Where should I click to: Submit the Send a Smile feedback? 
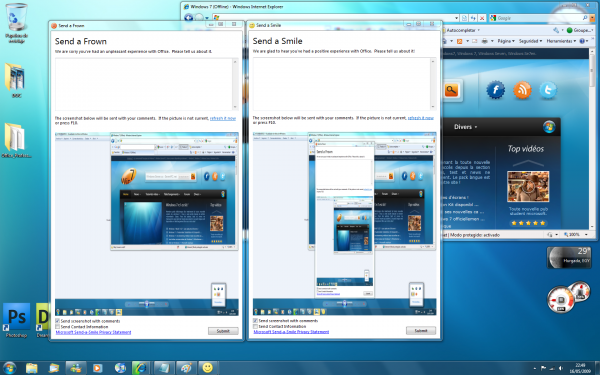click(x=421, y=331)
